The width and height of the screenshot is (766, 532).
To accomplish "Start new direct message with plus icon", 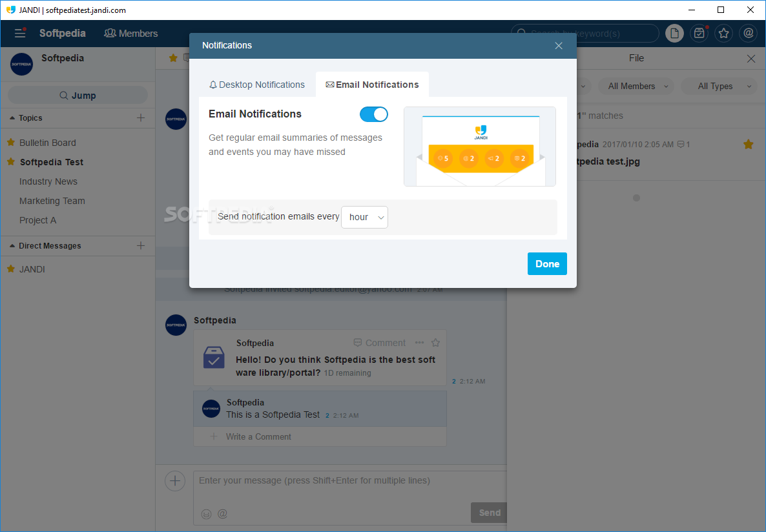I will 141,245.
